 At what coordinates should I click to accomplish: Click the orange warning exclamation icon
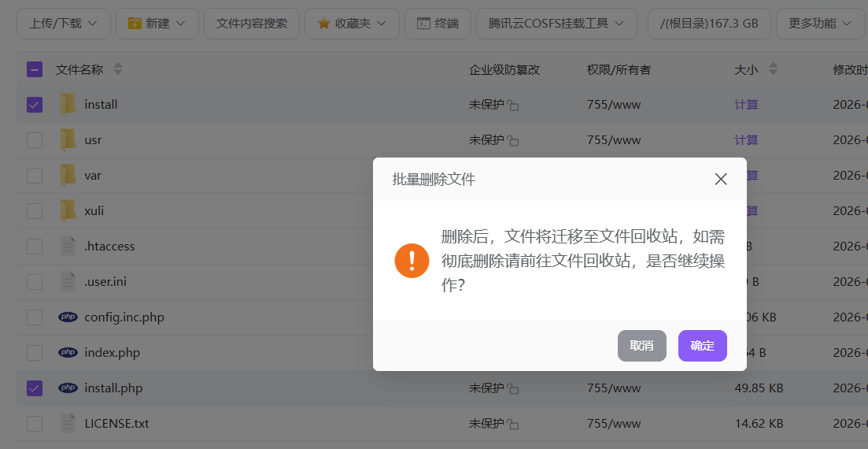tap(412, 261)
